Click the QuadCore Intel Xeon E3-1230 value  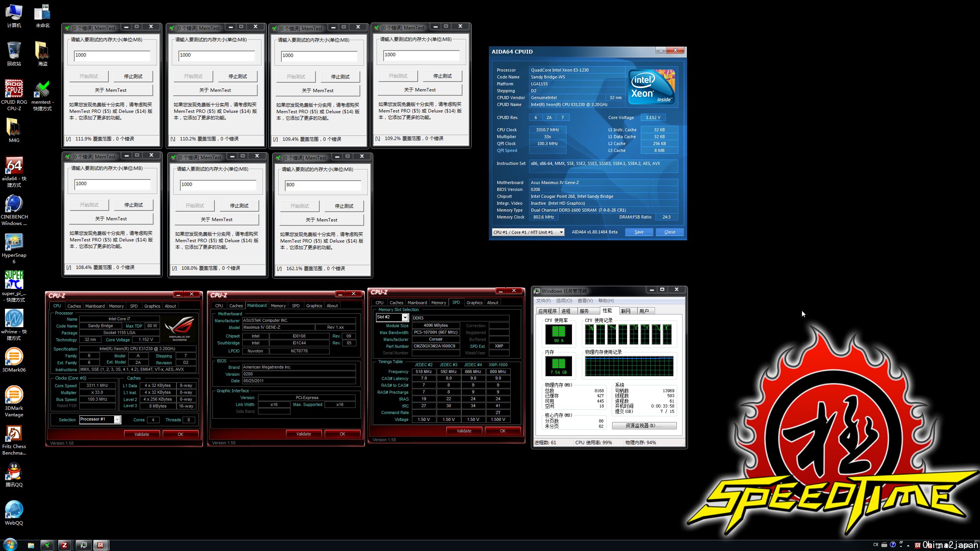pyautogui.click(x=577, y=70)
